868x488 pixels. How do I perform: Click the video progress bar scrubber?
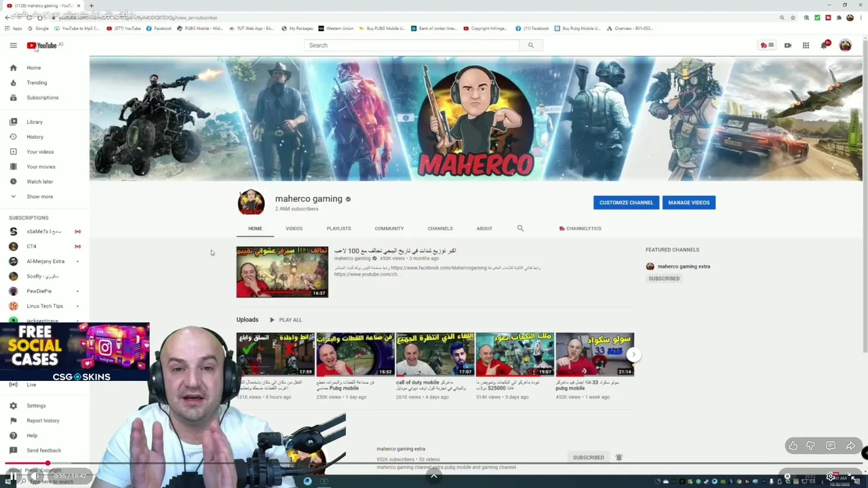point(47,464)
